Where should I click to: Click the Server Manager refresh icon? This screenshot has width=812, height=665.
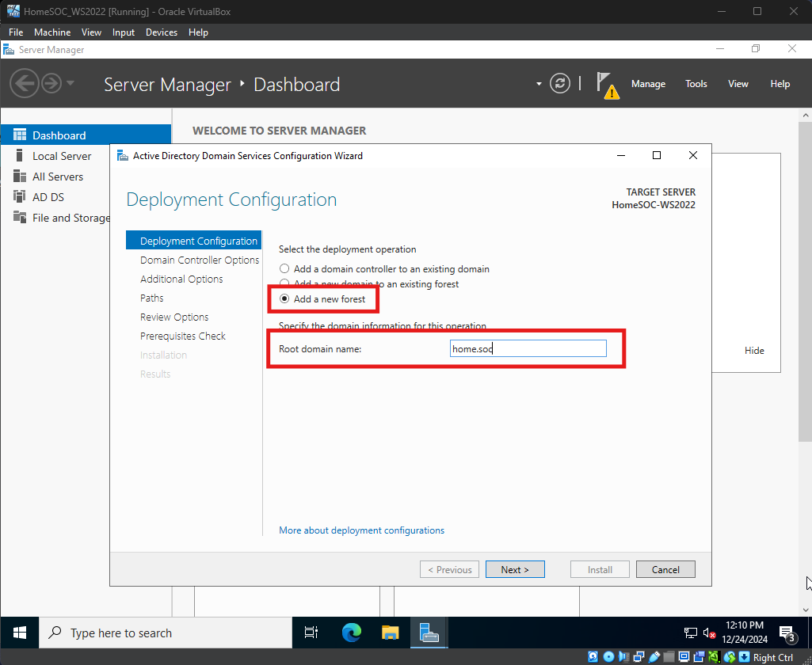tap(560, 84)
